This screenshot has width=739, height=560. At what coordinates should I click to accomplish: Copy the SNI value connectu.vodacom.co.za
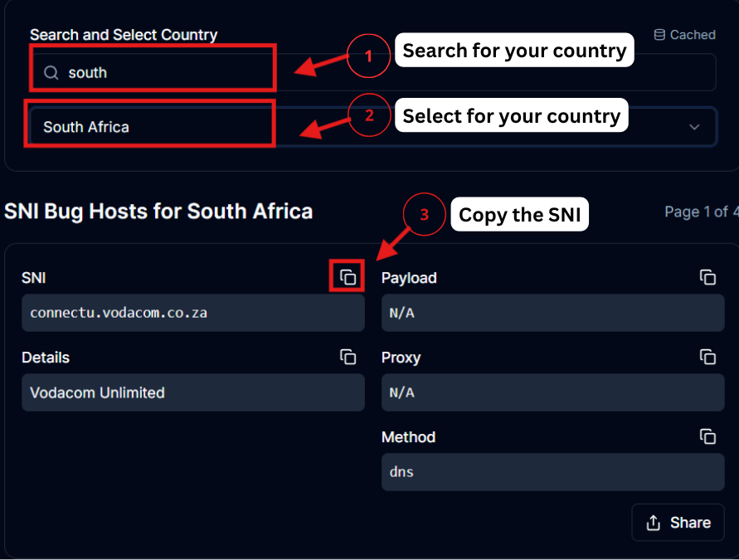coord(347,276)
